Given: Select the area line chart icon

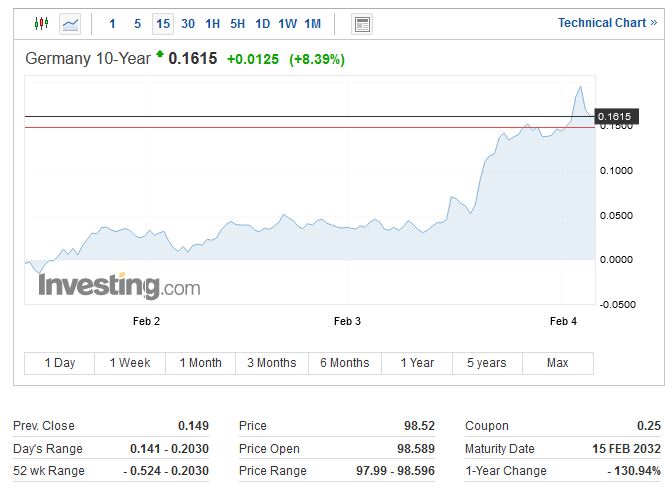Looking at the screenshot, I should pos(70,23).
